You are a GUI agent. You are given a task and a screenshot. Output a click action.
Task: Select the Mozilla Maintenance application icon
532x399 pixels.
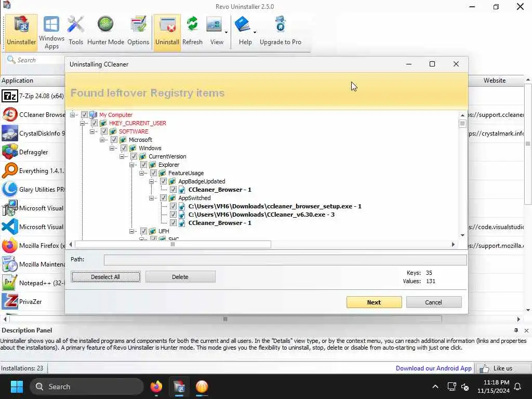click(x=9, y=264)
